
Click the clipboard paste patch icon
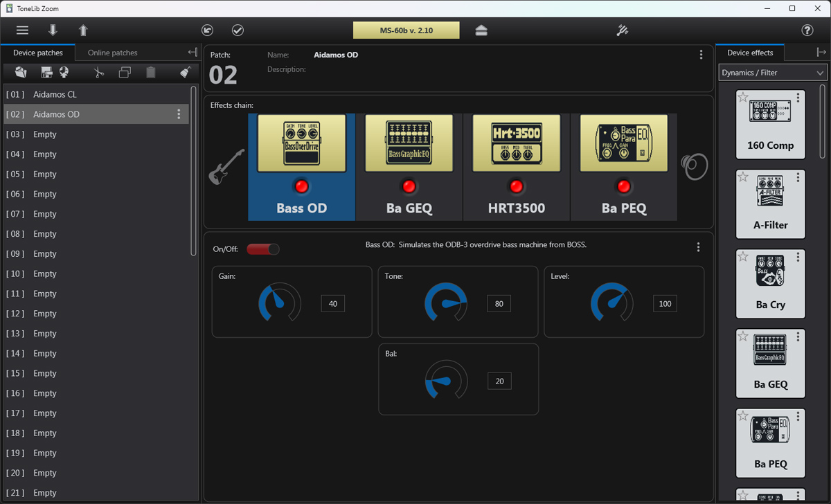[x=151, y=72]
